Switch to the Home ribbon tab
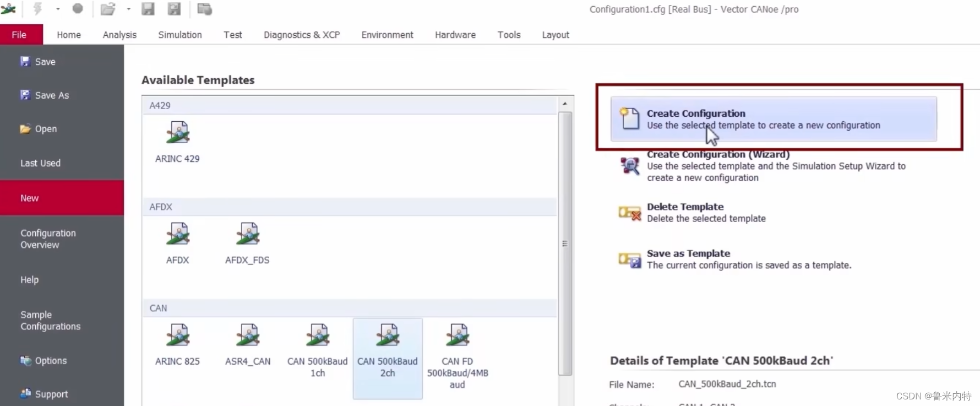The width and height of the screenshot is (980, 406). point(69,35)
